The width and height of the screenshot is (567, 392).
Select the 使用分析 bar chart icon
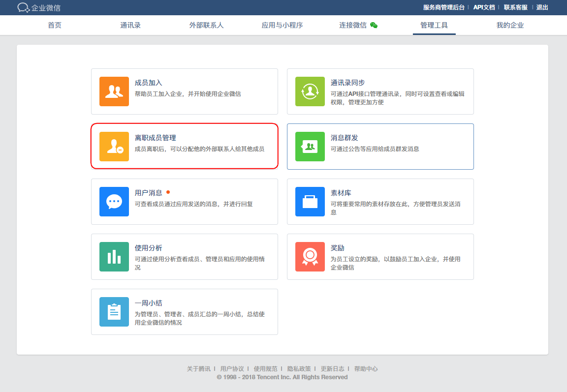(x=114, y=257)
